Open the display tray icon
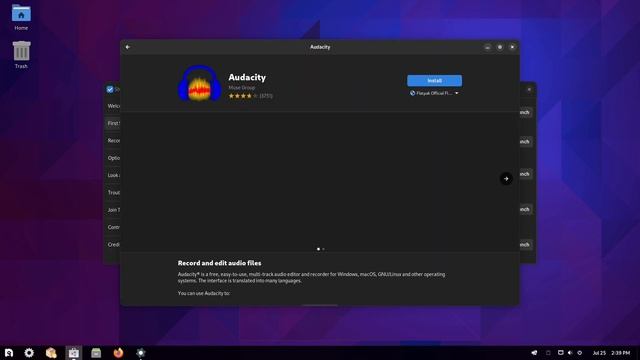 (560, 353)
